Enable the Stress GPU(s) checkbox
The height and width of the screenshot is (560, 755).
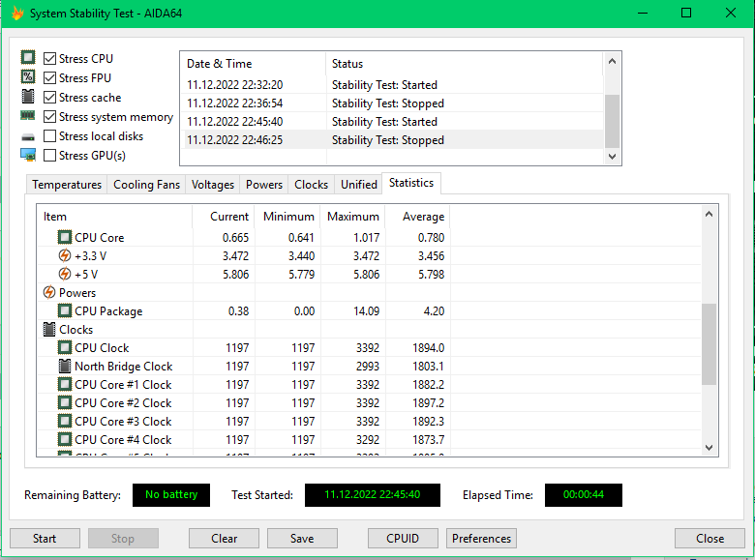click(49, 156)
